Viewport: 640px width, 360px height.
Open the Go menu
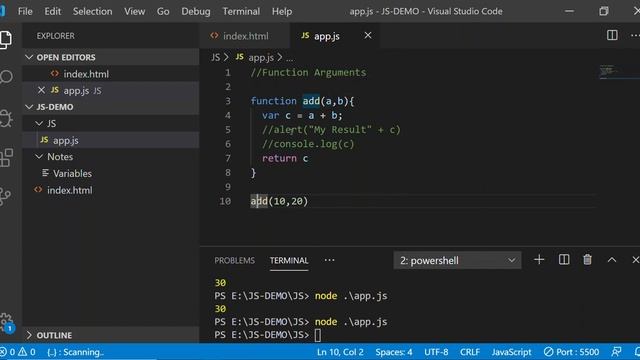(163, 11)
